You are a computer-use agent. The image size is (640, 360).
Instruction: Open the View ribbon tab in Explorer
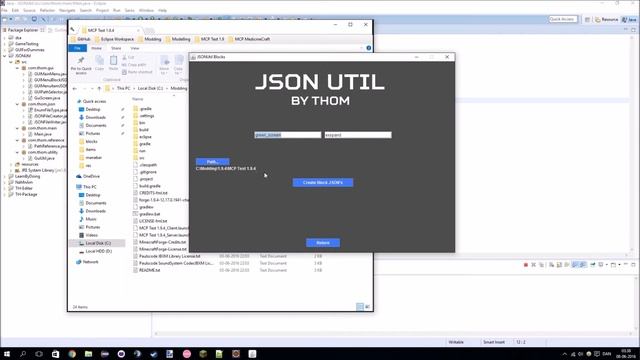135,48
